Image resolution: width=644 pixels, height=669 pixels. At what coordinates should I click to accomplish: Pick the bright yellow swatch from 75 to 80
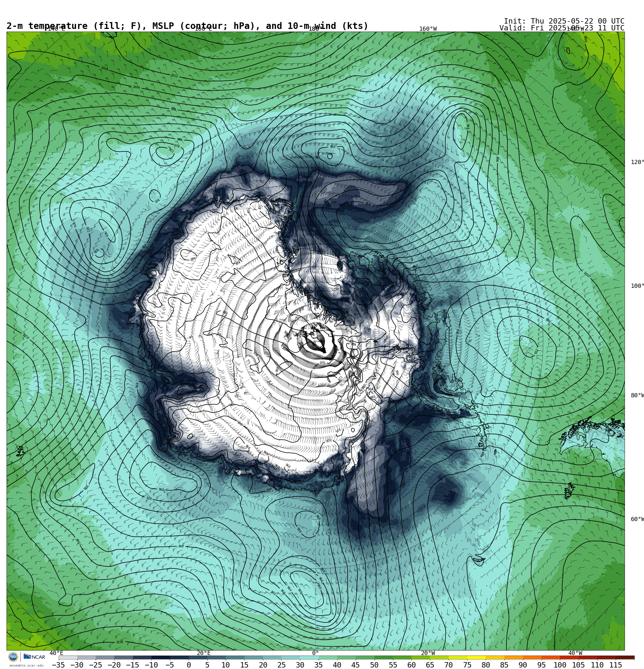coord(476,657)
